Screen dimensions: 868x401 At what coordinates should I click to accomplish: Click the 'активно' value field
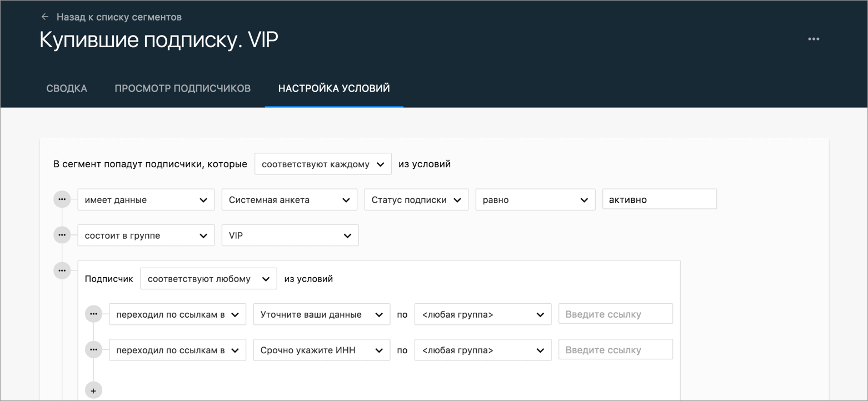click(x=659, y=199)
